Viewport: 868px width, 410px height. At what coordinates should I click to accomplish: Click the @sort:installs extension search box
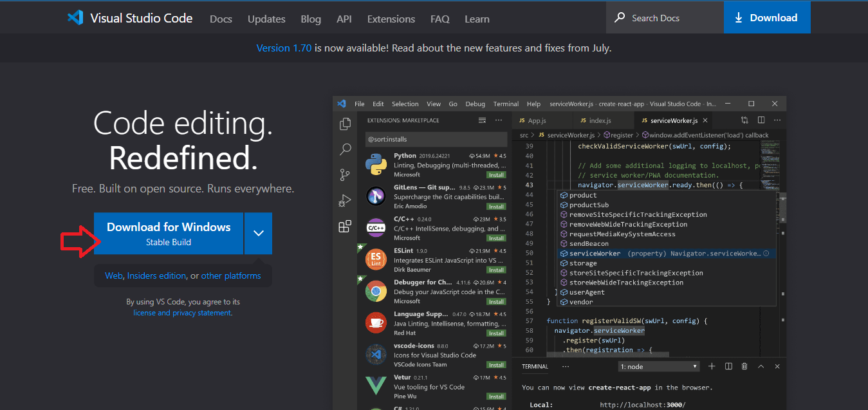pyautogui.click(x=436, y=139)
